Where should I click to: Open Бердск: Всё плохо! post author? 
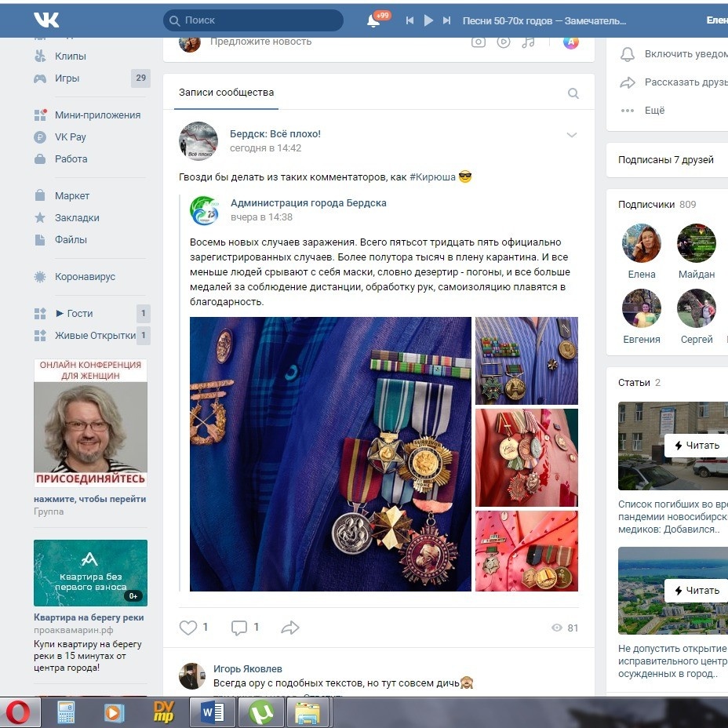[275, 133]
